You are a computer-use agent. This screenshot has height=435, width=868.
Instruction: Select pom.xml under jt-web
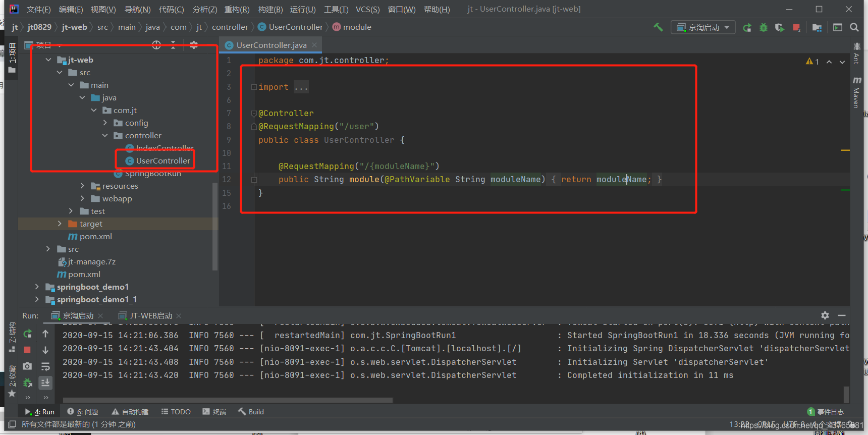click(95, 236)
